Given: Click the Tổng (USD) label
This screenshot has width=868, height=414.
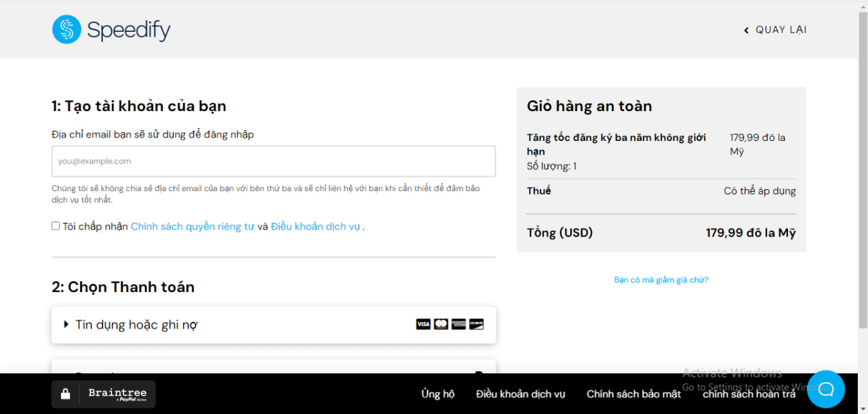Looking at the screenshot, I should [x=560, y=233].
